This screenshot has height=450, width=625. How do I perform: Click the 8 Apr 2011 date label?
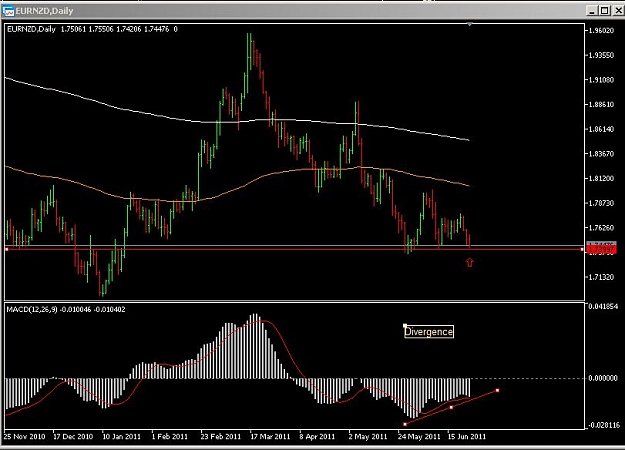(317, 437)
